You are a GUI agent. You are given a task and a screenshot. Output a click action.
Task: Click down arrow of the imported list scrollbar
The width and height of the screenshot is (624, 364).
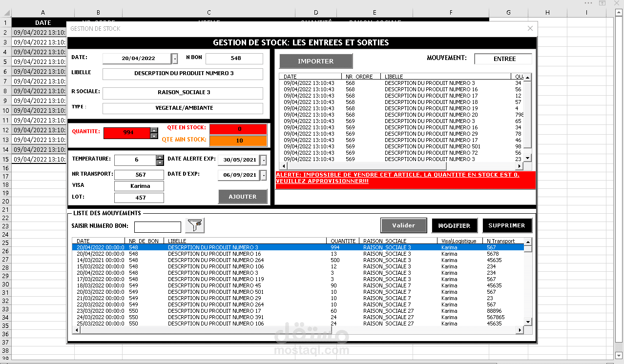tap(527, 159)
